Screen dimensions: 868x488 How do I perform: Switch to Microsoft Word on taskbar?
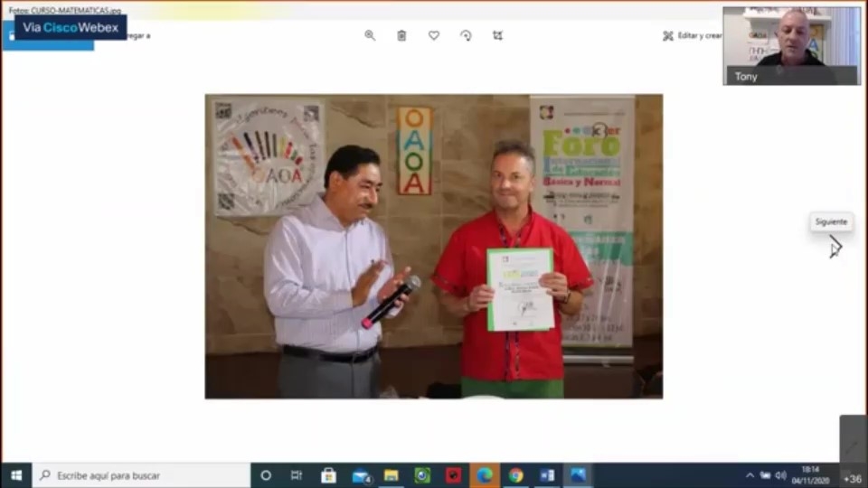[x=547, y=475]
